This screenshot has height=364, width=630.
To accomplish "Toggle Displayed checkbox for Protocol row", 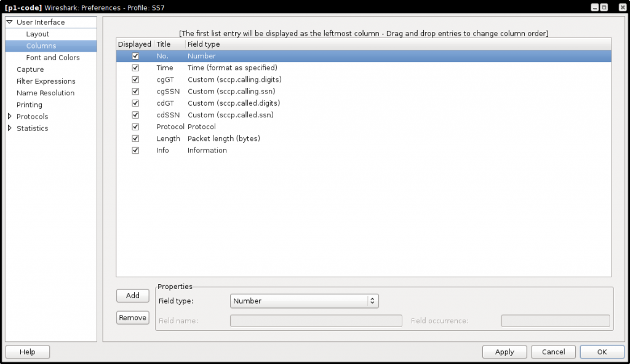I will 135,127.
